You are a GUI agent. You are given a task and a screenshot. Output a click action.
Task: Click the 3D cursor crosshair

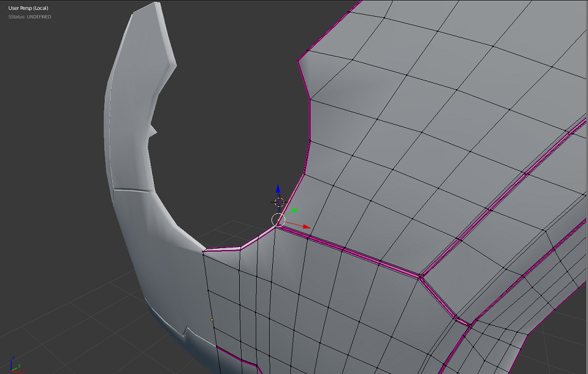point(278,202)
